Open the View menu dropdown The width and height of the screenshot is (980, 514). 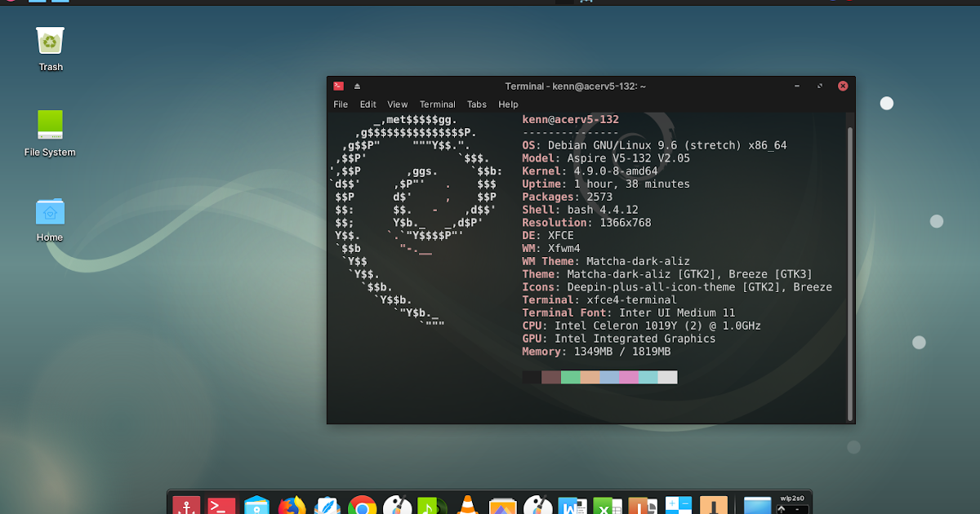point(397,104)
